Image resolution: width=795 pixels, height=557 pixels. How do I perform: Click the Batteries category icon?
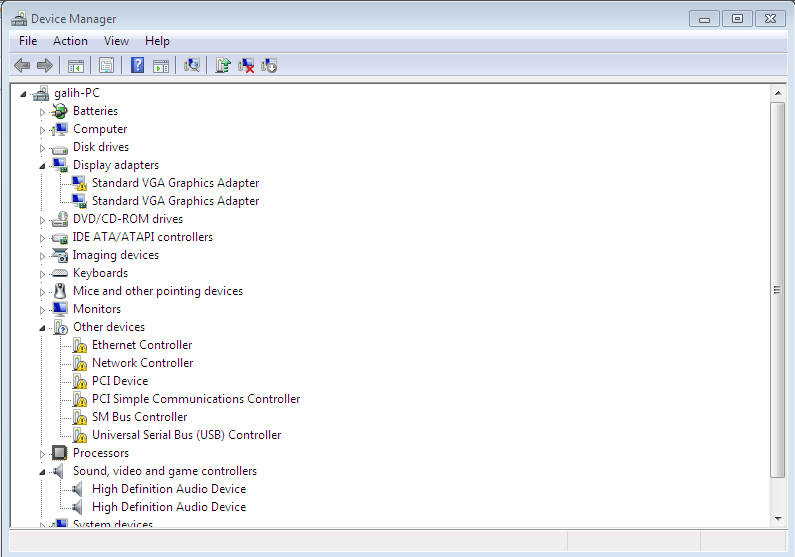60,111
